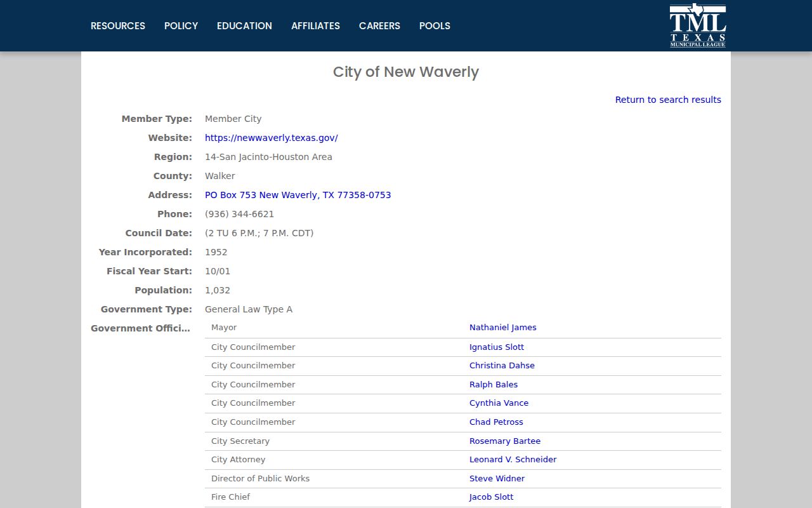Open Mayor Nathaniel James profile

tap(503, 328)
